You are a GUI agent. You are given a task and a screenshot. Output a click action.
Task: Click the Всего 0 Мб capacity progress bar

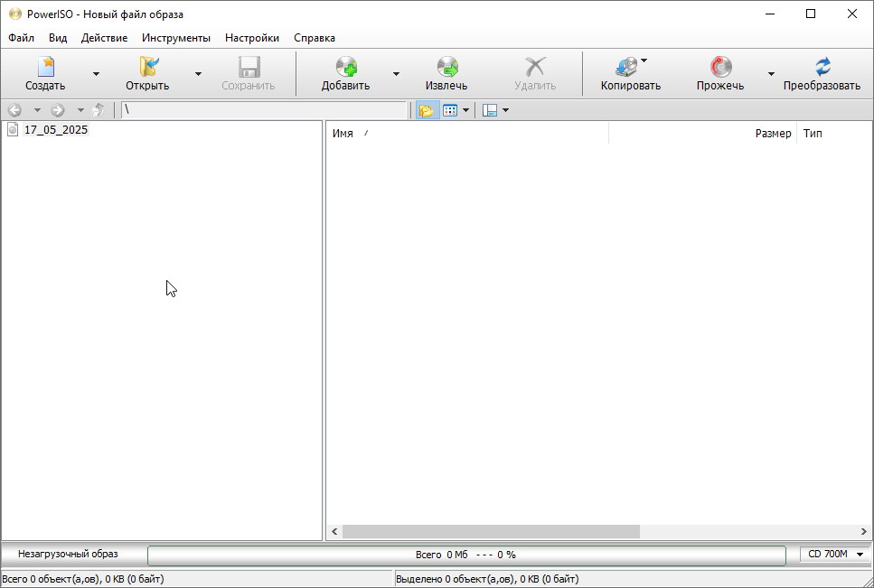pyautogui.click(x=466, y=555)
